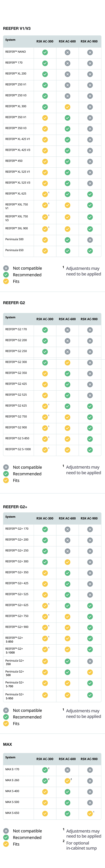
Task: Click the yellow check for MAX S-650 under RSK AC-900
Action: pyautogui.click(x=90, y=813)
